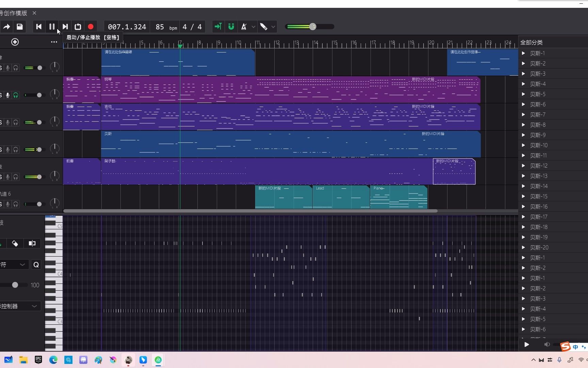The height and width of the screenshot is (368, 588).
Task: Click the library preview speaker icon
Action: [x=547, y=344]
